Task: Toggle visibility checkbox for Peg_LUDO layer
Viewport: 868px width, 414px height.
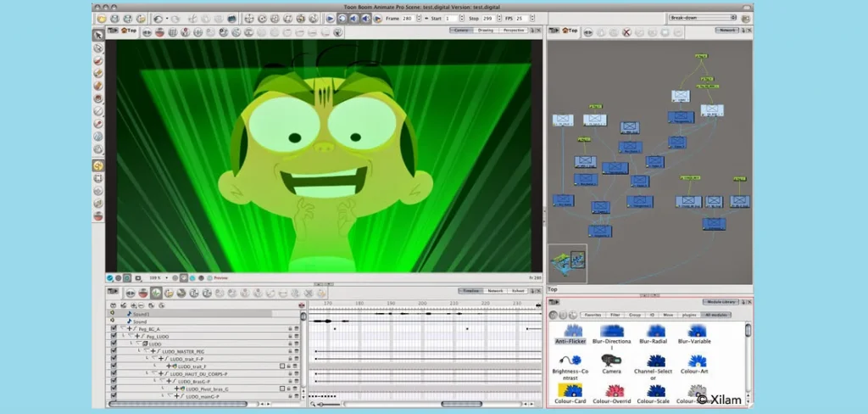Action: [x=114, y=337]
